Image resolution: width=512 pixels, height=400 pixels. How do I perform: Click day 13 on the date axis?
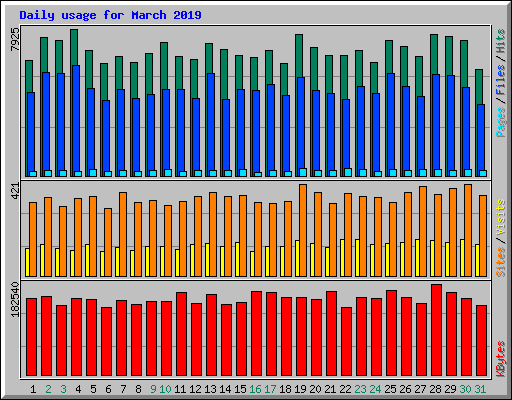point(210,389)
